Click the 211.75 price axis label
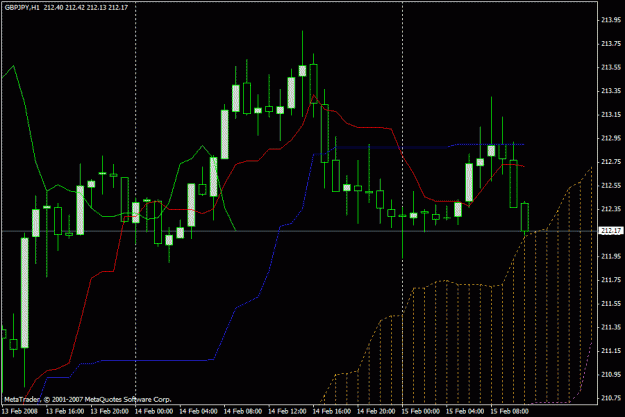The width and height of the screenshot is (625, 417). click(611, 280)
